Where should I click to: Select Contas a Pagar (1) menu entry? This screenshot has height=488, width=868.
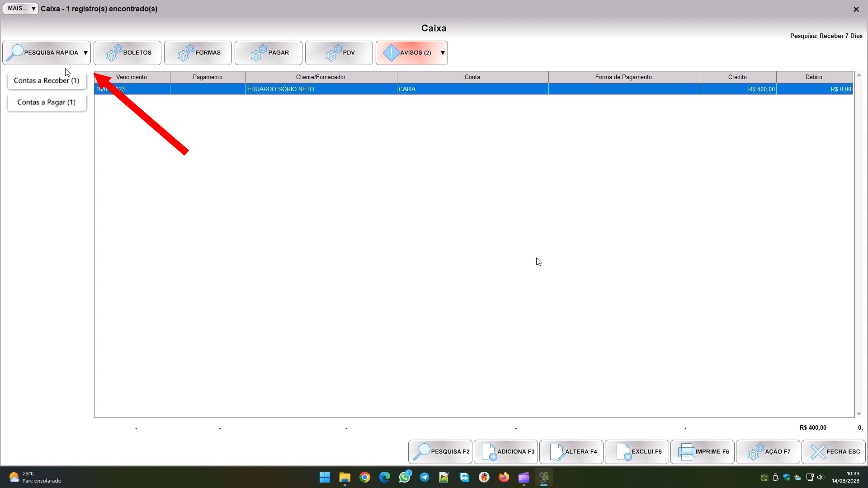coord(47,102)
